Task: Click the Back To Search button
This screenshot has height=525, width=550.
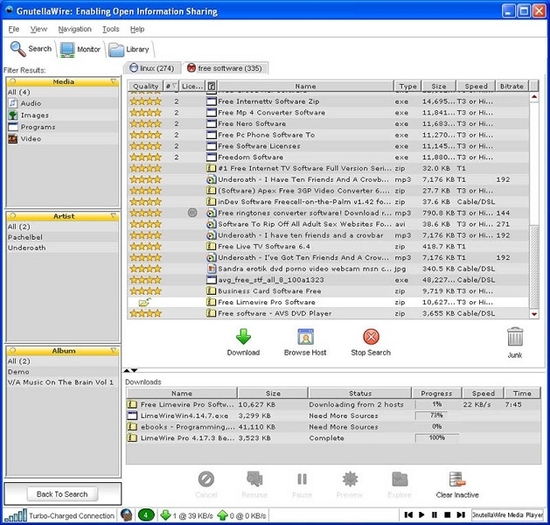Action: point(62,494)
